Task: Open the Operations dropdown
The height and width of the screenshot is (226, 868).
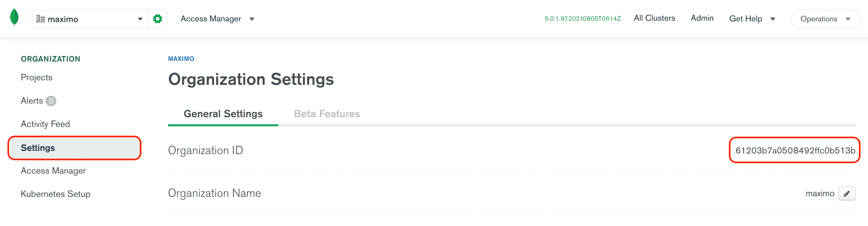Action: coord(825,19)
